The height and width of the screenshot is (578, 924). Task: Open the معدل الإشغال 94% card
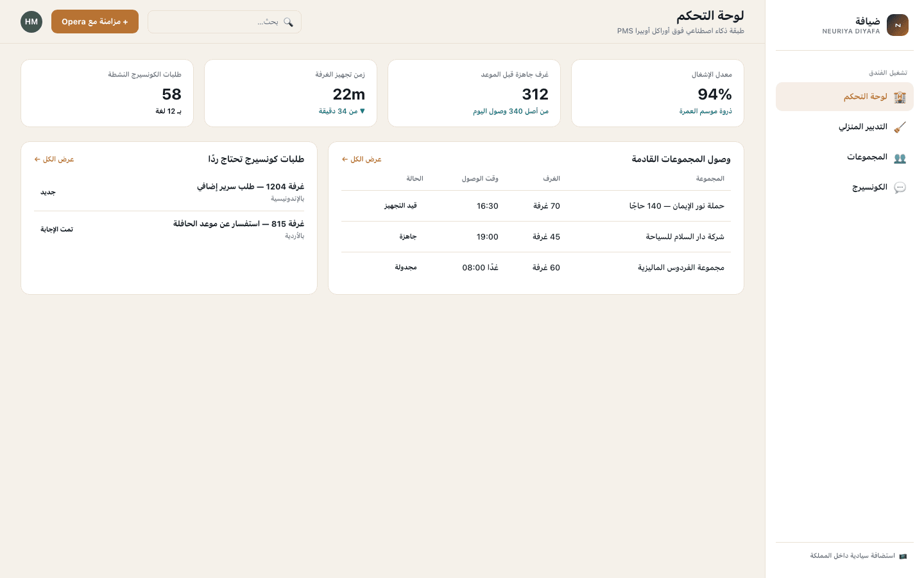point(658,93)
